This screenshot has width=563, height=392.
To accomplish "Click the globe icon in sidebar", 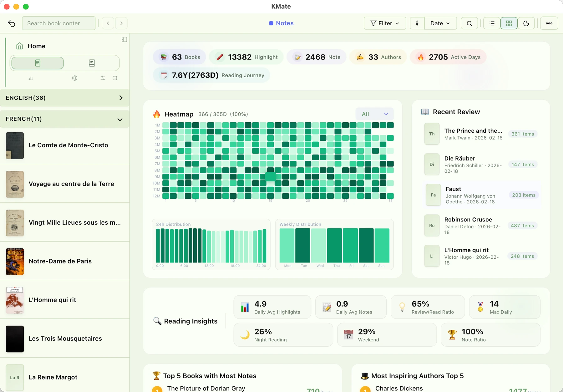I will click(x=75, y=78).
